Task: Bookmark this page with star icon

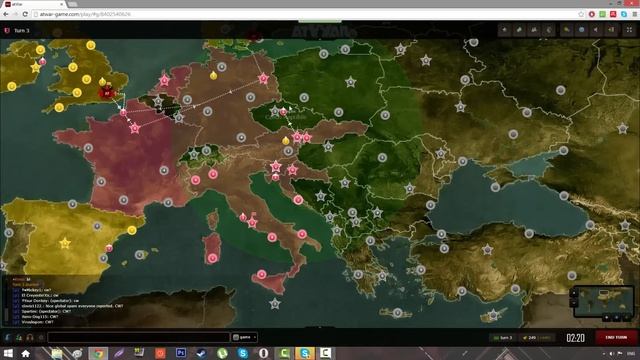Action: tap(581, 14)
